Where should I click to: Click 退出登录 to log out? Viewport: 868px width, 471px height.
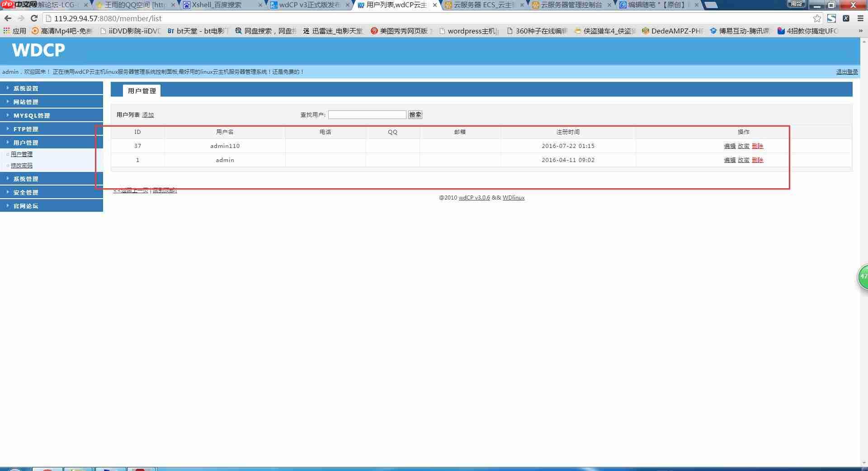pyautogui.click(x=846, y=71)
